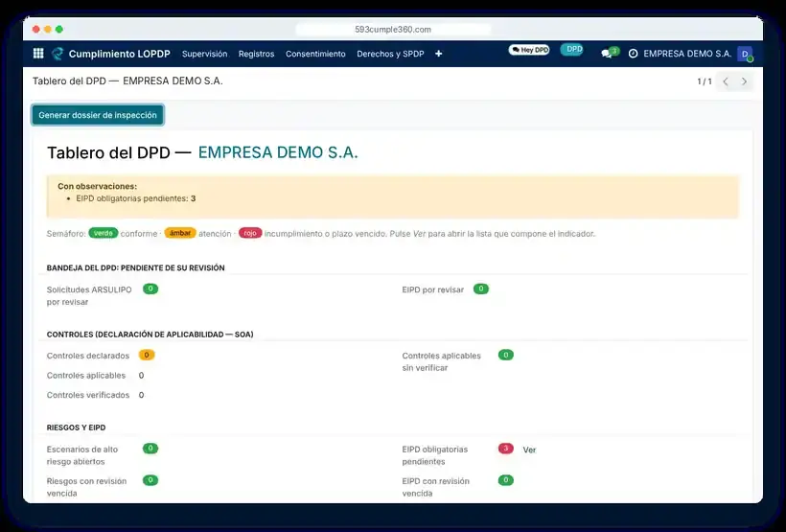Click the red 3 badge for EIPD obligatorias
Image resolution: width=786 pixels, height=532 pixels.
click(505, 449)
